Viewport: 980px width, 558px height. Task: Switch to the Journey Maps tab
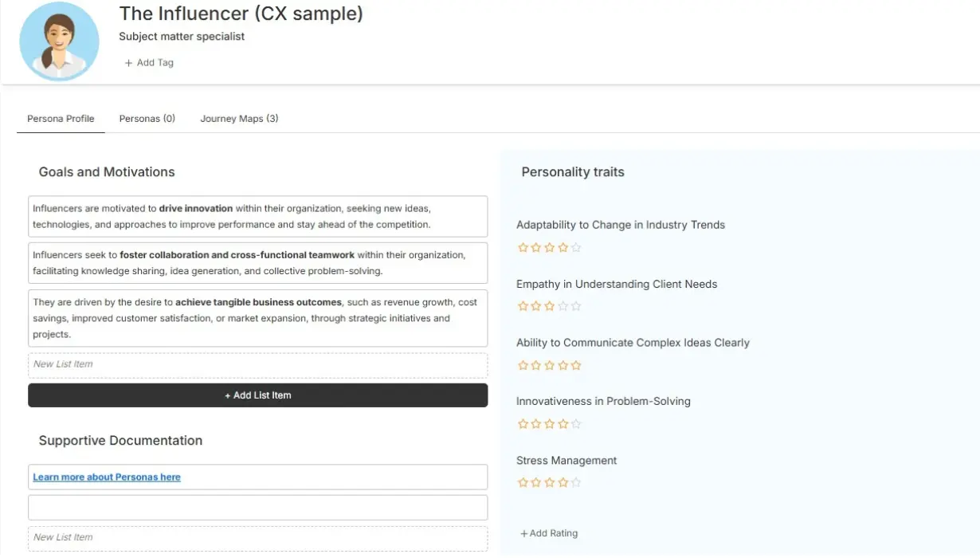pos(239,118)
